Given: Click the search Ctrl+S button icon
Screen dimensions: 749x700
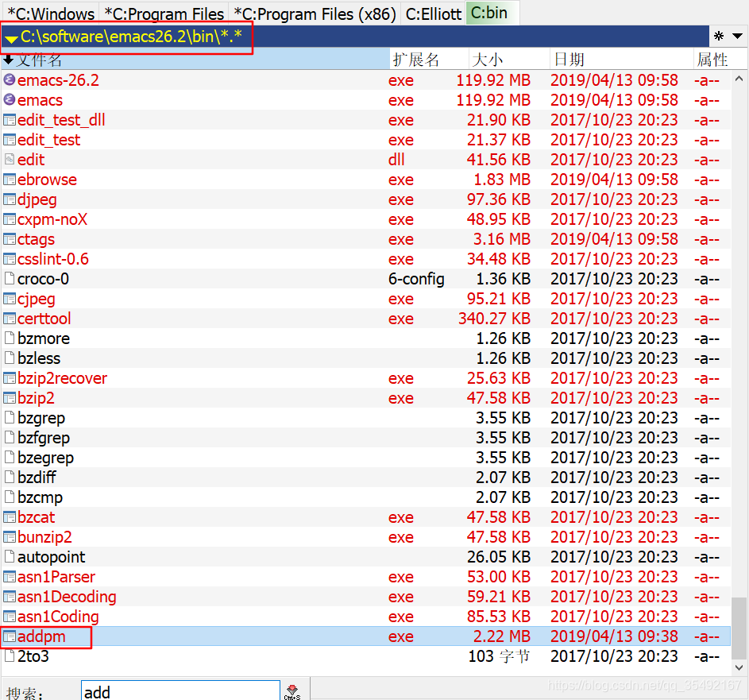Looking at the screenshot, I should 291,691.
